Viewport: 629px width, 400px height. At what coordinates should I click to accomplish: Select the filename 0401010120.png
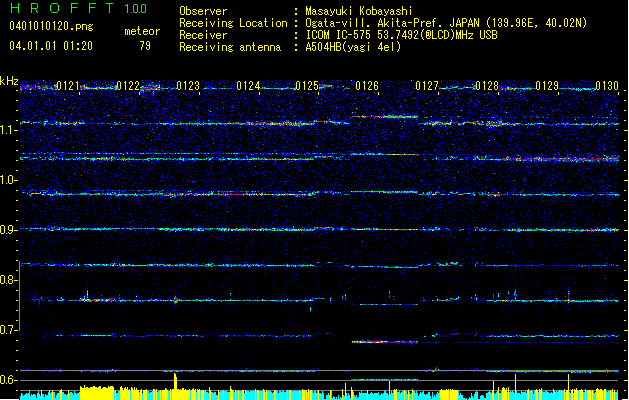click(x=51, y=26)
